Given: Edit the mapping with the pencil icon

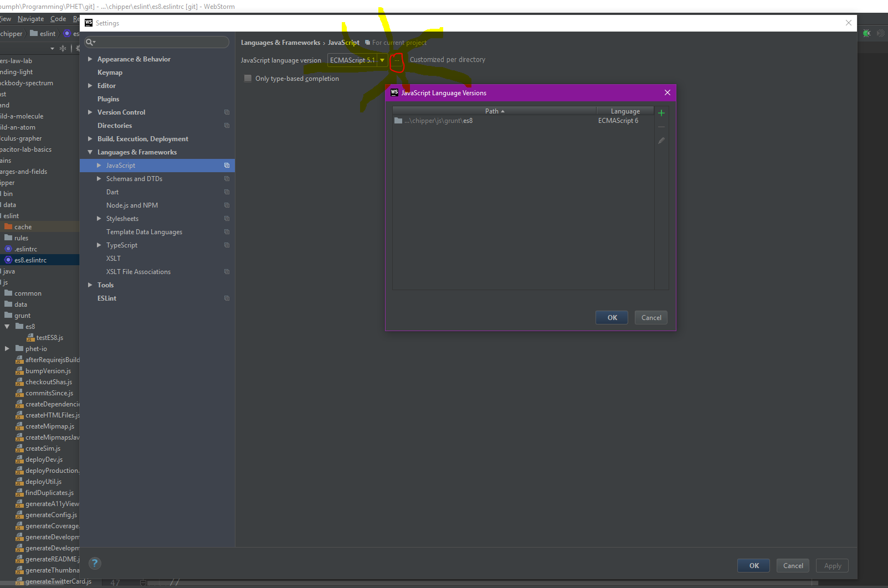Looking at the screenshot, I should pos(661,141).
